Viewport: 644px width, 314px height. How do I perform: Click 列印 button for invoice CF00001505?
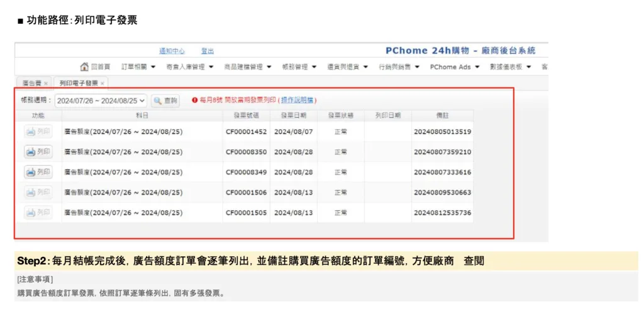(38, 212)
